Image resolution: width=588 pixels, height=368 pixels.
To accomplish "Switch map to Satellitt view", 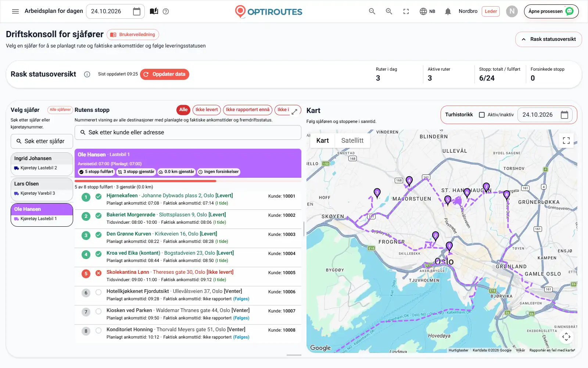I will coord(352,141).
